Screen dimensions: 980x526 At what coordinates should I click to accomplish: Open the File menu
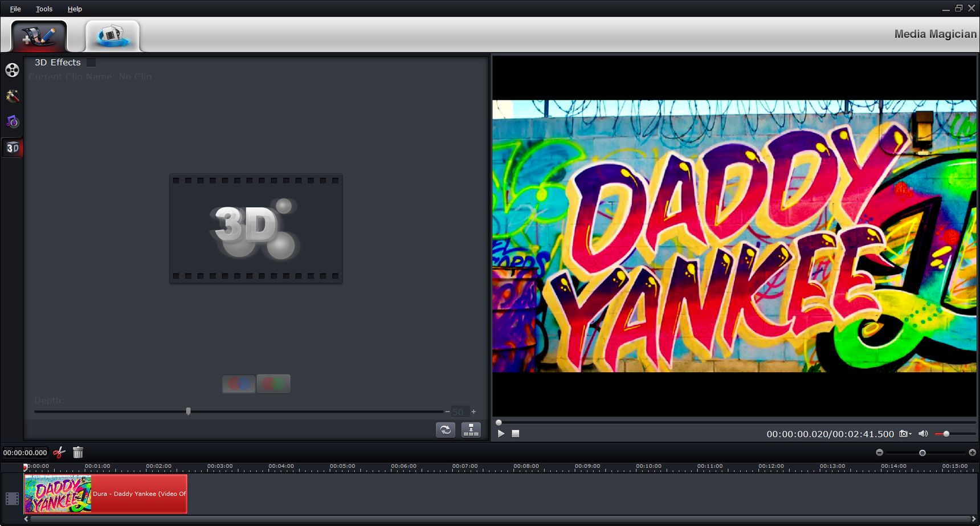[15, 9]
